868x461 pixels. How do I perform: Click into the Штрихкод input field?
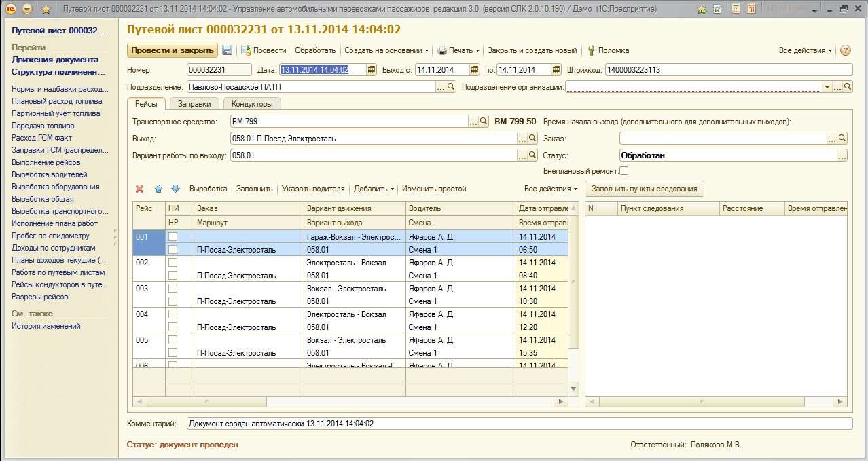728,70
